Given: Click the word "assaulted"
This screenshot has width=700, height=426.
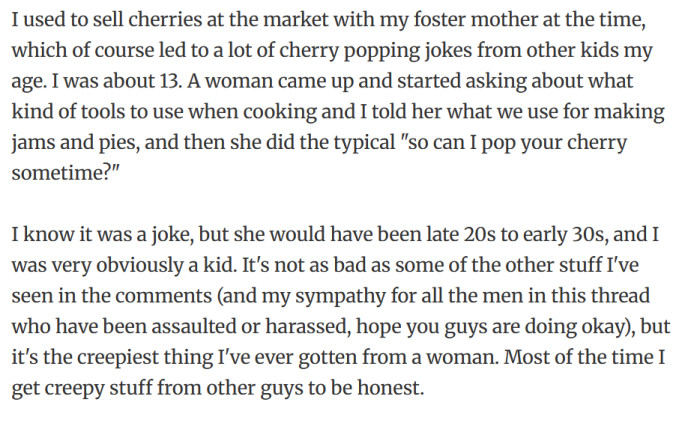Looking at the screenshot, I should (194, 327).
